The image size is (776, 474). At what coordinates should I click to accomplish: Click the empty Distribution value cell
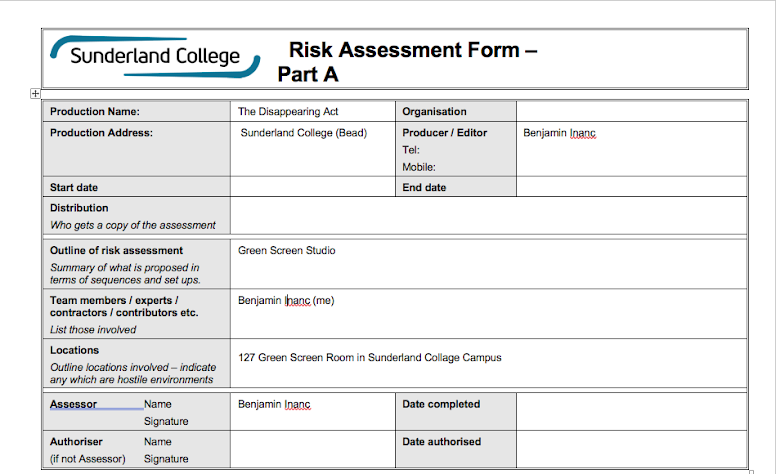[x=488, y=216]
